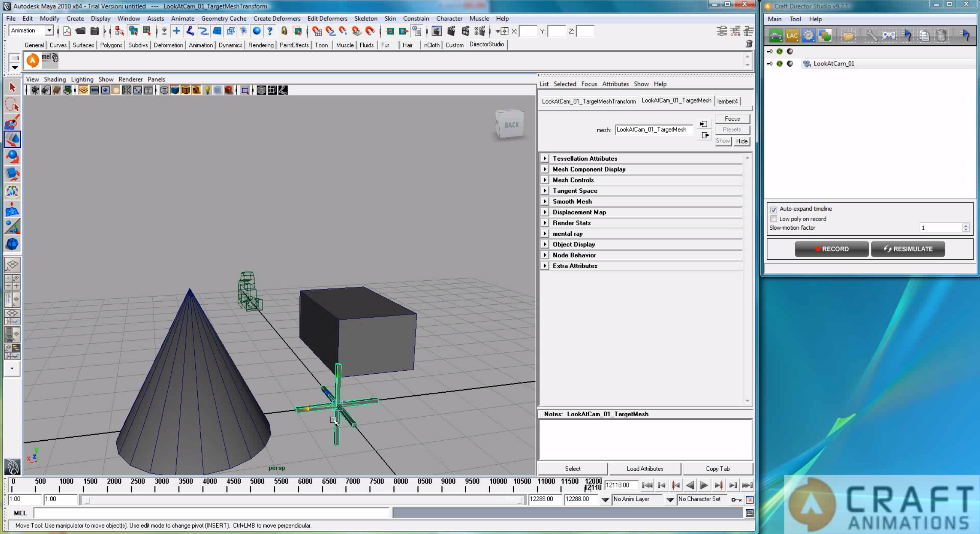Screen dimensions: 980x534
Task: Switch to the lambert4 attribute tab
Action: (727, 101)
